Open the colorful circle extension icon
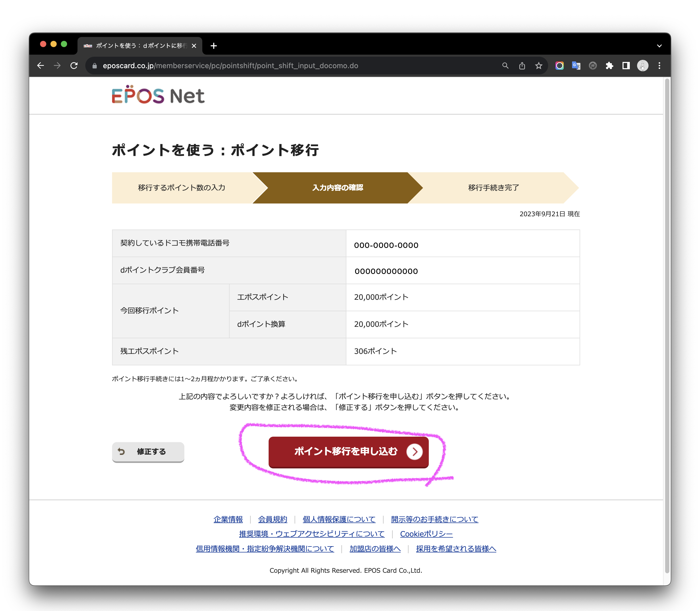This screenshot has height=611, width=700. click(559, 66)
